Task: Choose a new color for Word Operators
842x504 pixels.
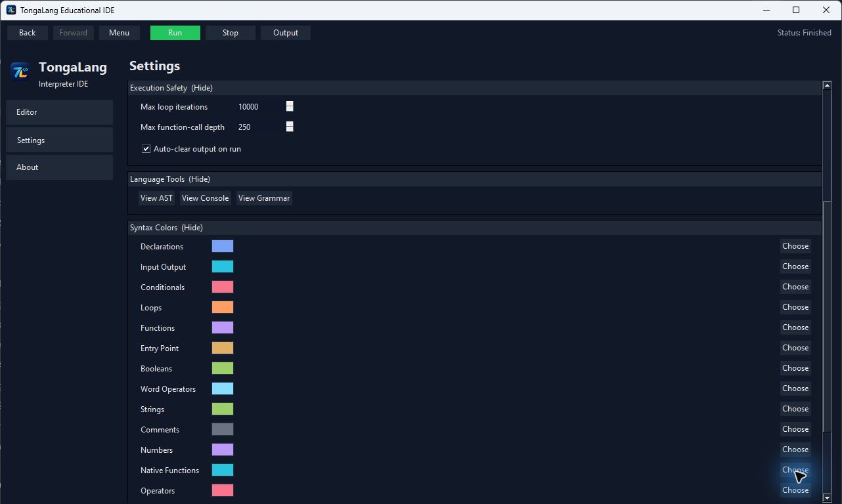Action: tap(795, 388)
